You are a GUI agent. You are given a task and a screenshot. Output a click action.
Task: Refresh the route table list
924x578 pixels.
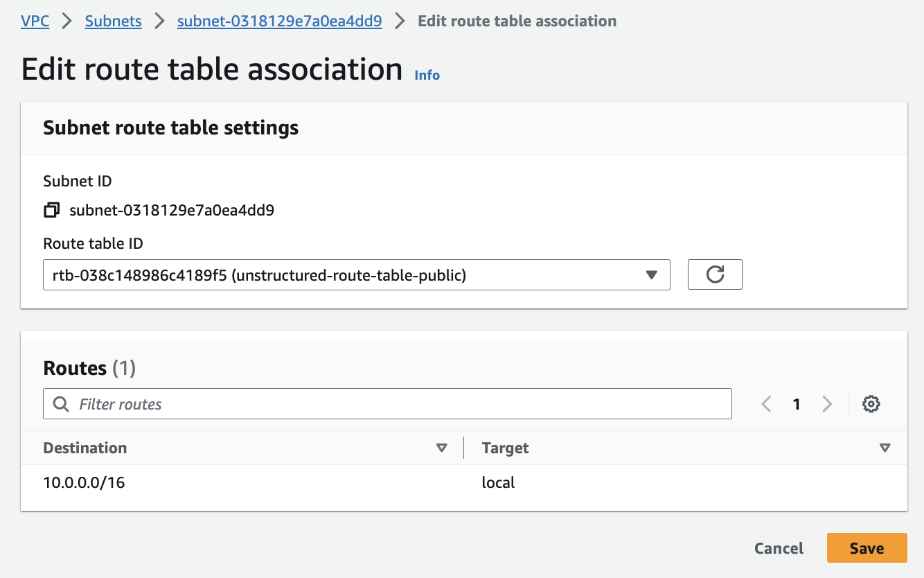(715, 274)
